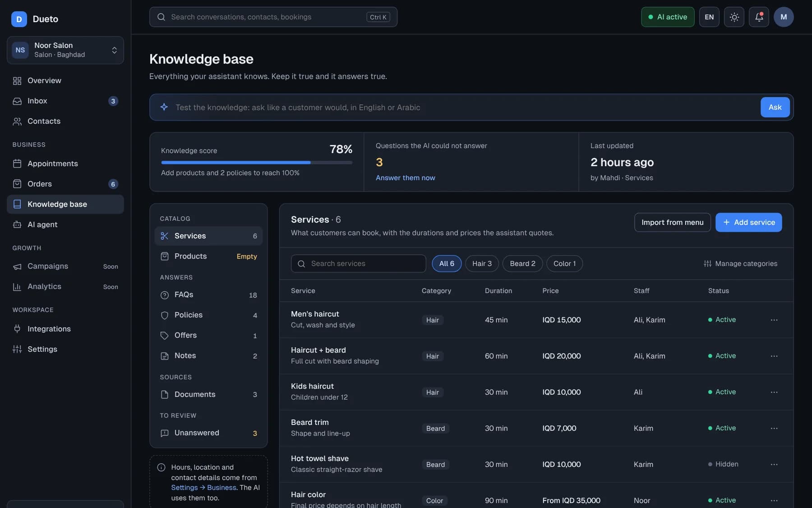
Task: Switch language with EN button
Action: pos(709,17)
